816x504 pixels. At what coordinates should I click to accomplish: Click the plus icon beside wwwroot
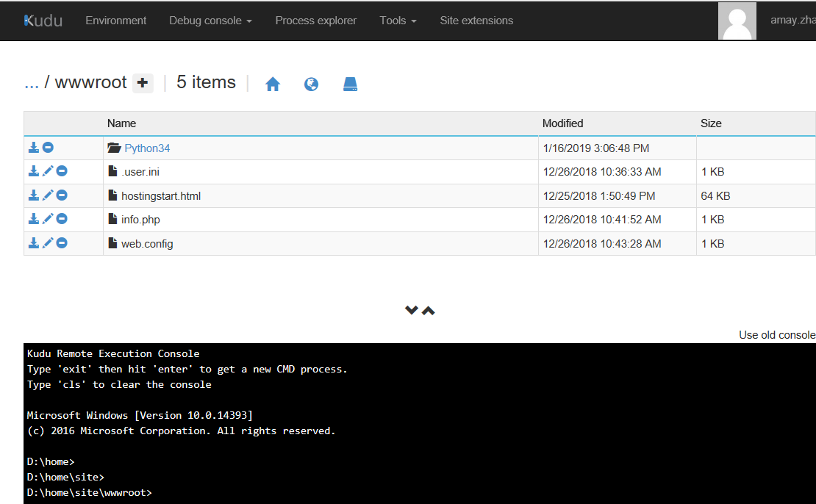coord(143,83)
